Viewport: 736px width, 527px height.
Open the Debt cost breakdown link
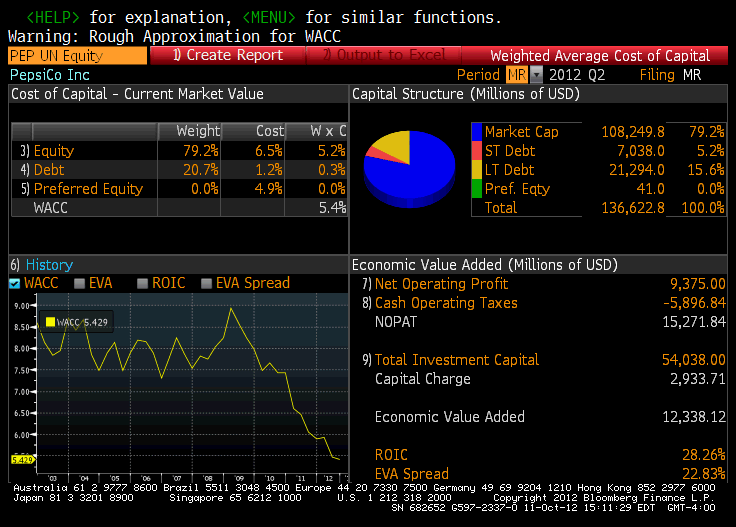[x=49, y=169]
